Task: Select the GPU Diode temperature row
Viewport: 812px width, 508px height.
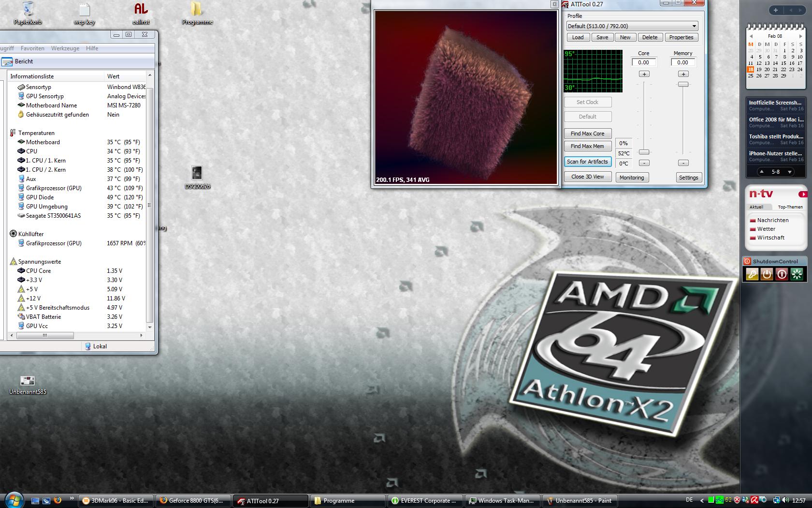Action: click(x=77, y=197)
